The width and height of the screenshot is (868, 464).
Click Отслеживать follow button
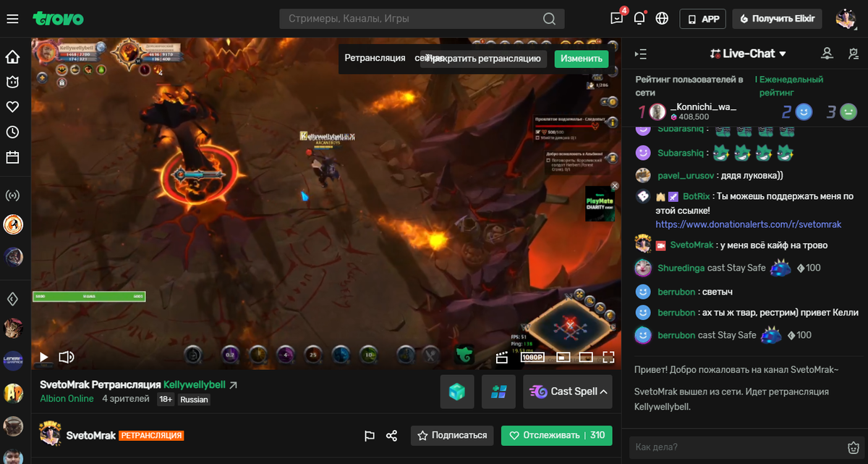click(556, 435)
